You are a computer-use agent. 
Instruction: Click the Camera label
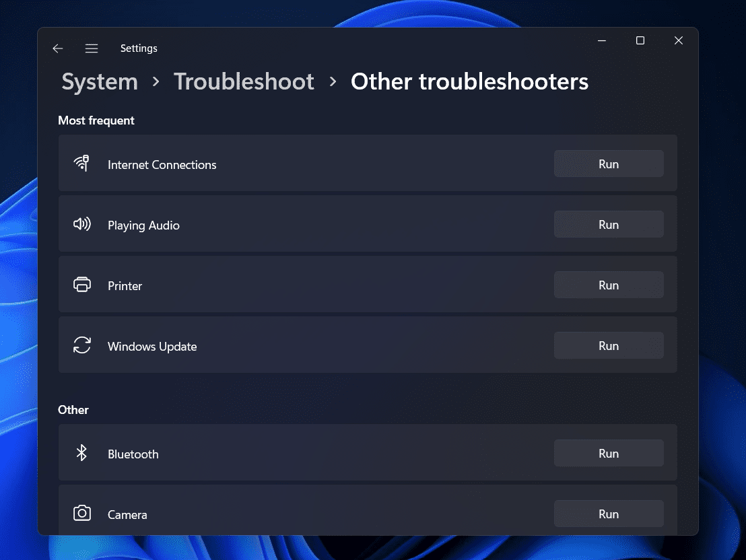[x=127, y=515]
